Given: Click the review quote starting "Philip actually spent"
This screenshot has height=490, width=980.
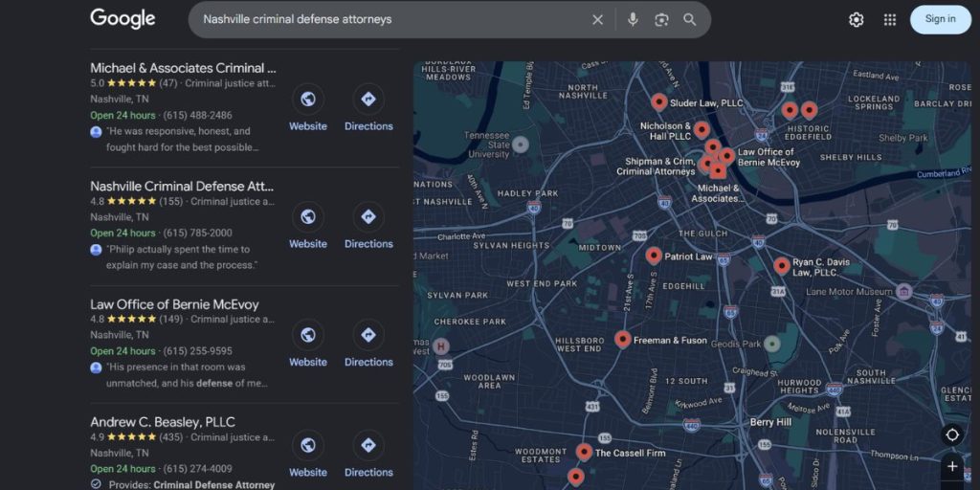Looking at the screenshot, I should (x=182, y=257).
